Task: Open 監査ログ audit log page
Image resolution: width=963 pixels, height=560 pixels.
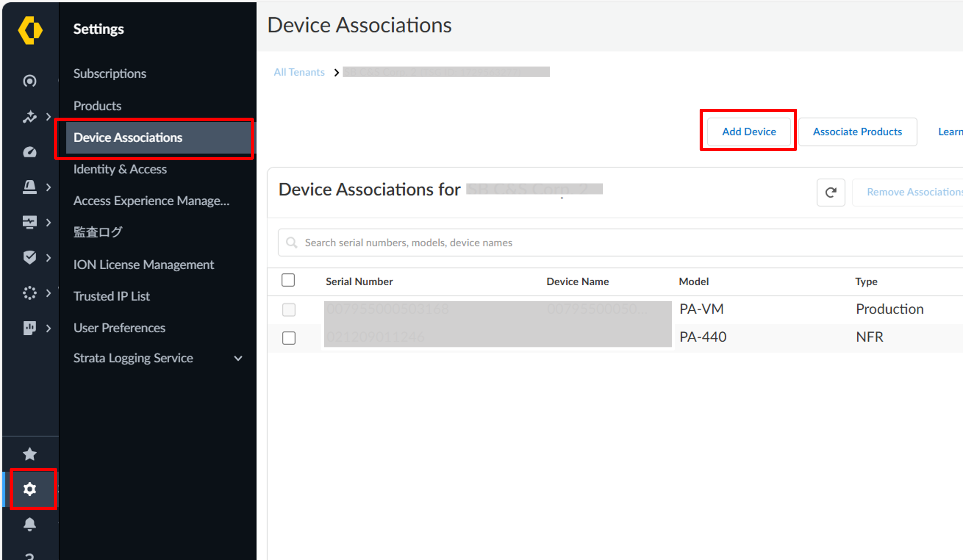Action: click(x=98, y=232)
